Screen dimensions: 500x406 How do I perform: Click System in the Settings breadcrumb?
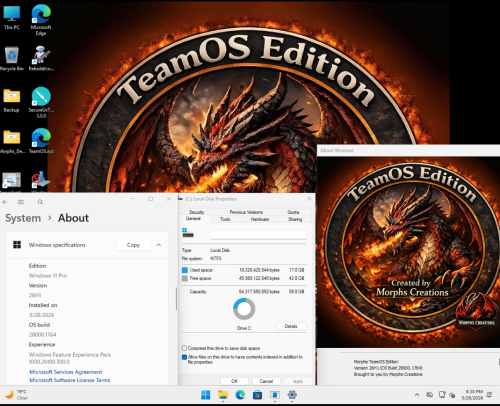click(x=23, y=218)
